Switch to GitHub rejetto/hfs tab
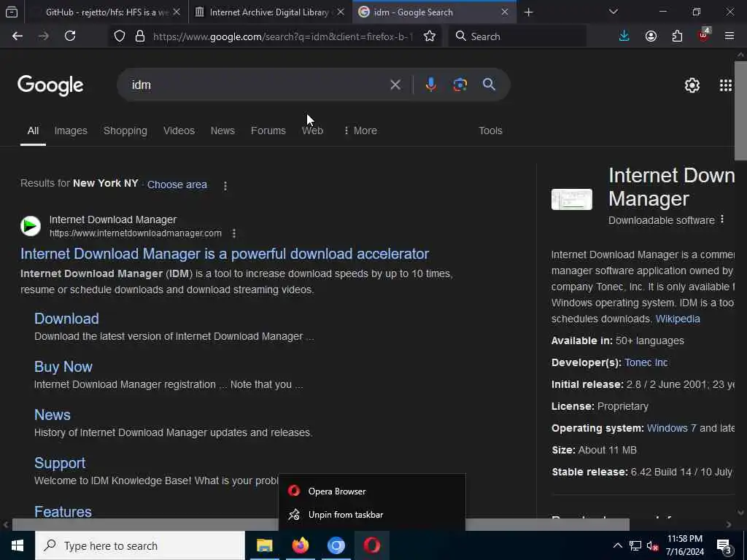 pos(107,12)
